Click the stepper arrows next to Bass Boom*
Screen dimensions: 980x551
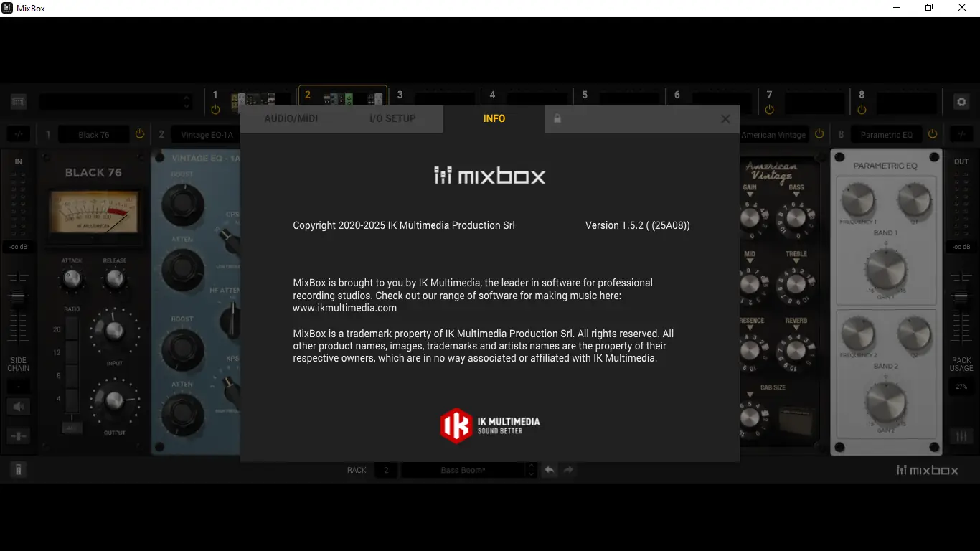pos(532,470)
